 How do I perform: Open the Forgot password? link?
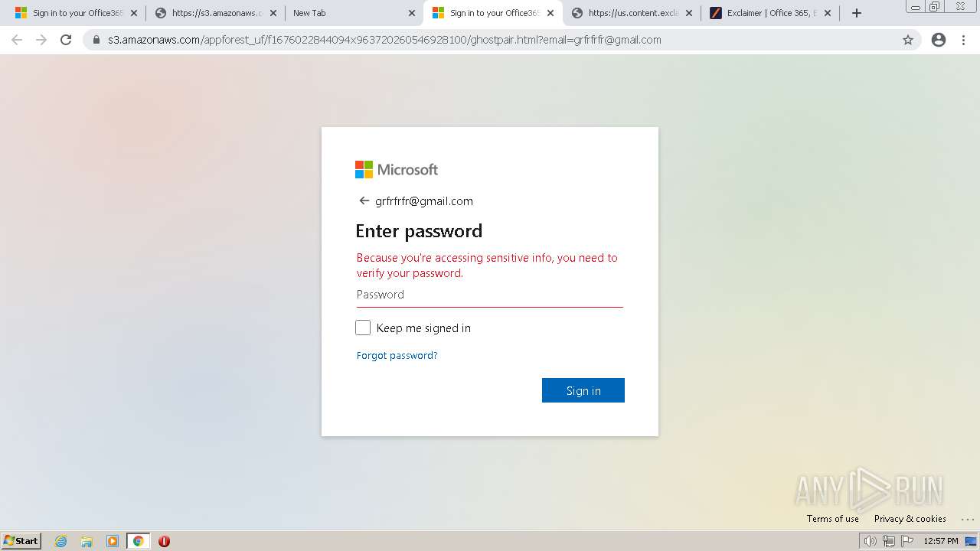point(397,355)
